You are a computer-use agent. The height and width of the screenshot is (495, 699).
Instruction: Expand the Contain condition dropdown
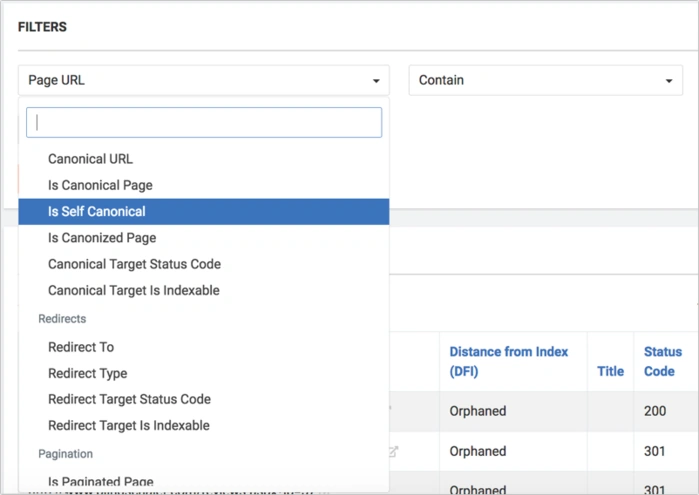(545, 80)
